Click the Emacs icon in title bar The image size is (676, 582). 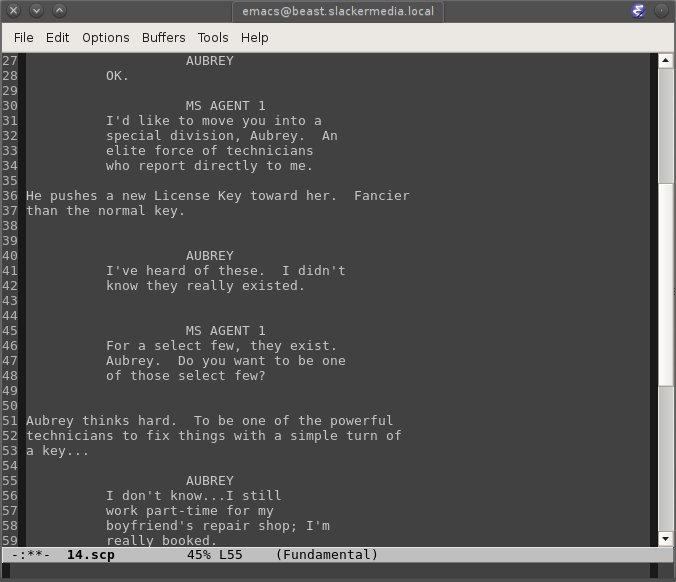click(638, 11)
